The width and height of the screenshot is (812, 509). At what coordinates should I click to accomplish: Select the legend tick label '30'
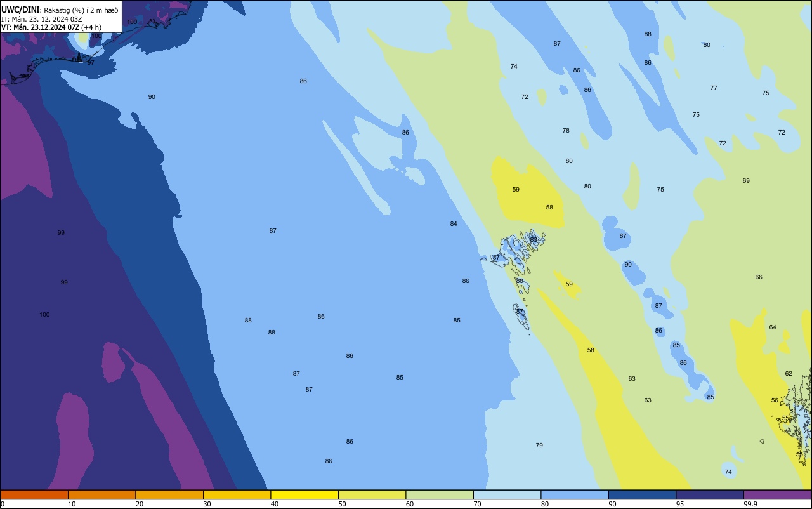[207, 504]
